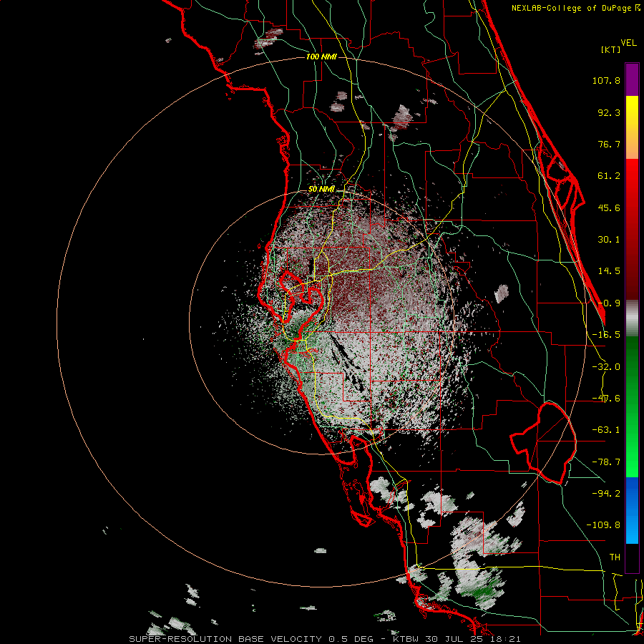
Task: Select the 61.2 velocity scale value
Action: pos(609,176)
